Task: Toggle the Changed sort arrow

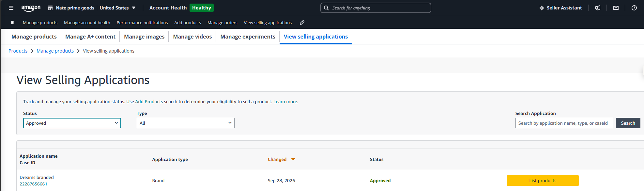Action: pyautogui.click(x=293, y=159)
